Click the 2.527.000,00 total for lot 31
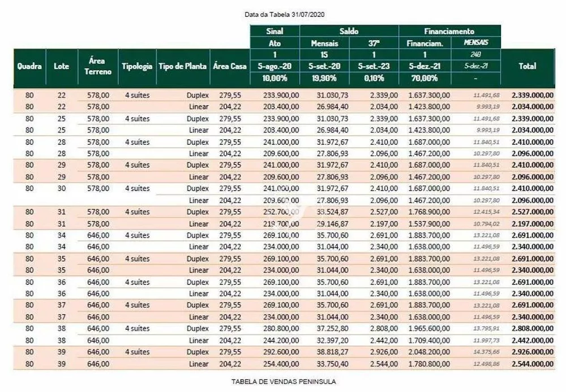Screen dimensions: 566x392 pyautogui.click(x=533, y=212)
